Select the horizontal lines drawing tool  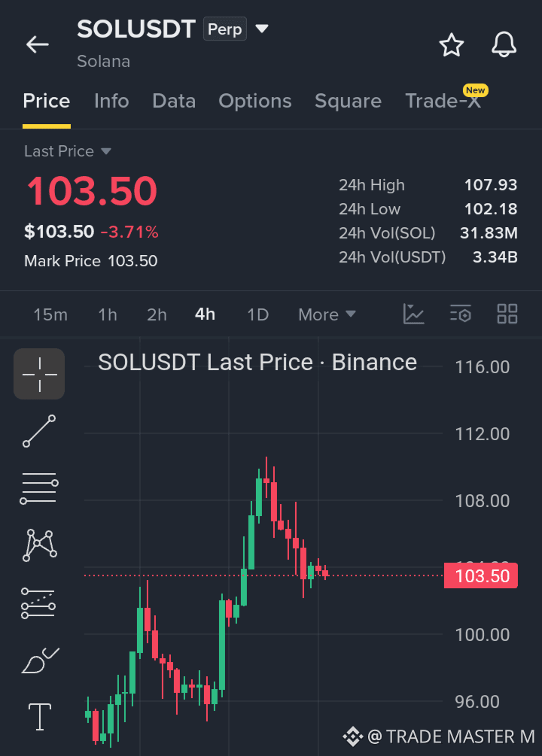39,488
